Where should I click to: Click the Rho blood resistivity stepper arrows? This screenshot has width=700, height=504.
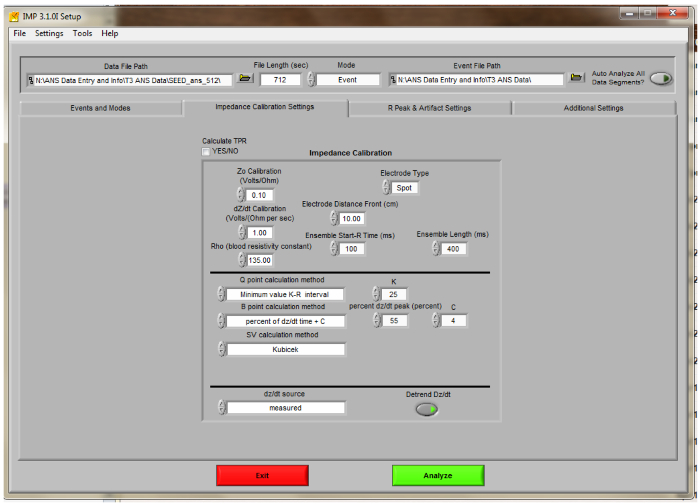(x=240, y=260)
